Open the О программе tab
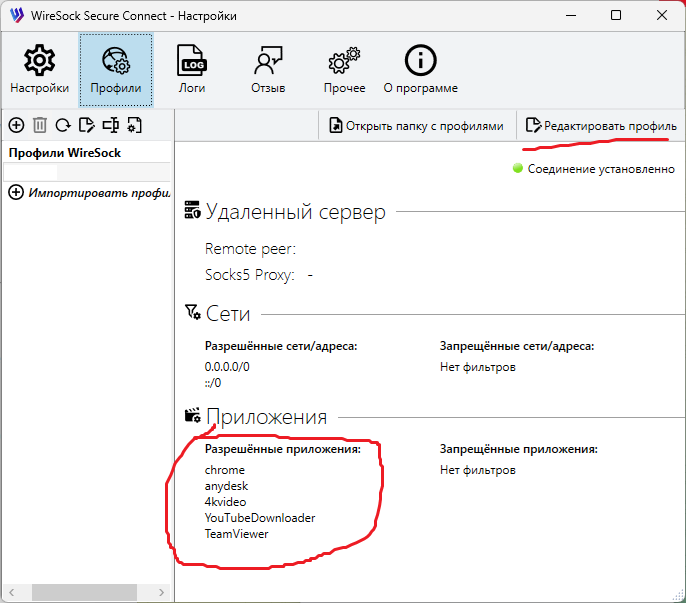Screen dimensions: 686x603 tap(420, 70)
